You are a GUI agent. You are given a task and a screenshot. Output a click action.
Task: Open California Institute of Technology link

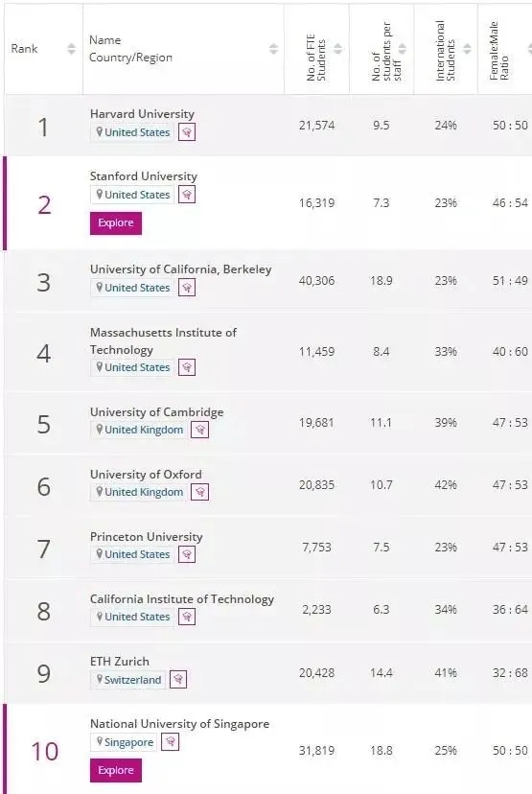pos(182,599)
